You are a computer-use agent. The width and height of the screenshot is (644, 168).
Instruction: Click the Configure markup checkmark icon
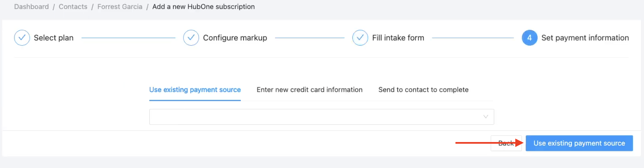pyautogui.click(x=191, y=38)
